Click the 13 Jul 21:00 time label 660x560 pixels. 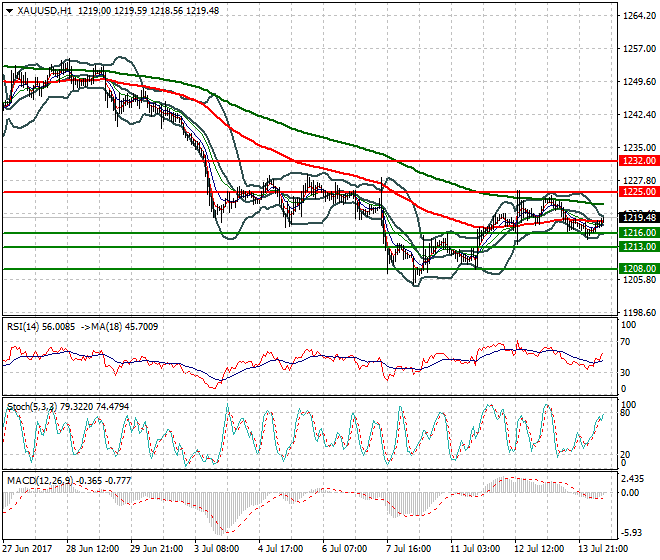(604, 549)
